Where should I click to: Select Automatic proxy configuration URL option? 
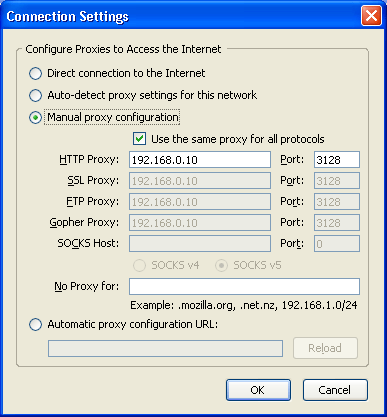point(35,324)
